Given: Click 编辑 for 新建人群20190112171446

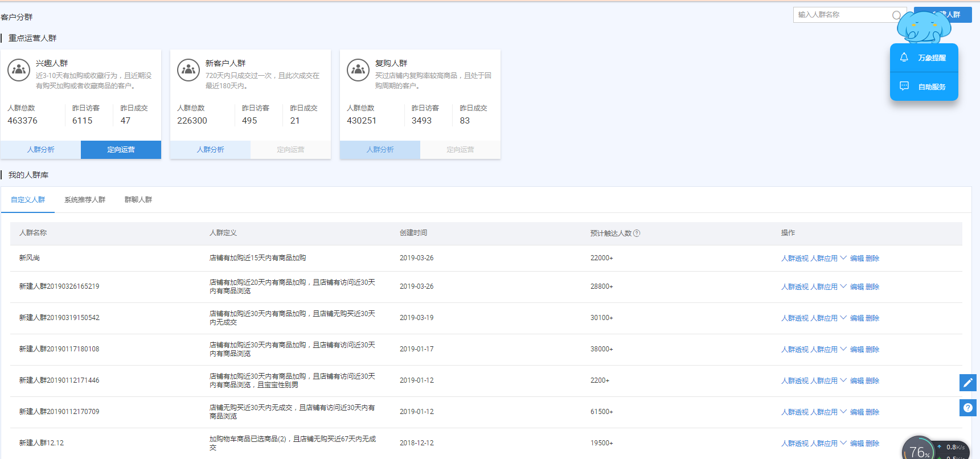Looking at the screenshot, I should coord(857,381).
